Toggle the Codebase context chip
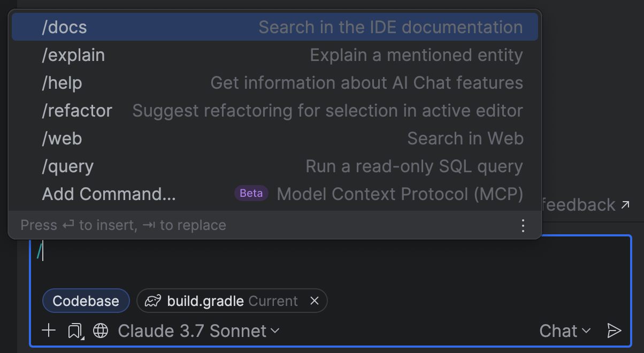644x353 pixels. (86, 301)
